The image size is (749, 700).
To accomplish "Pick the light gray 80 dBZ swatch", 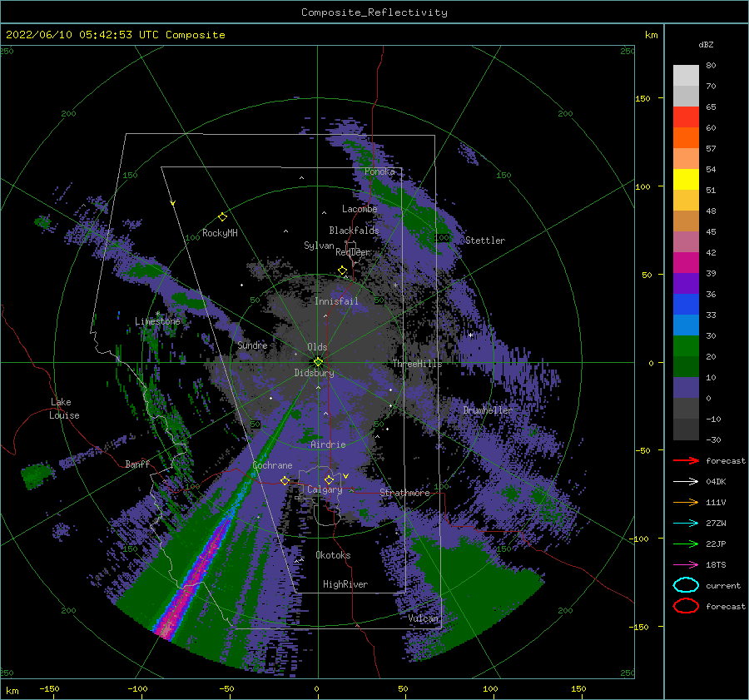I will (x=686, y=75).
